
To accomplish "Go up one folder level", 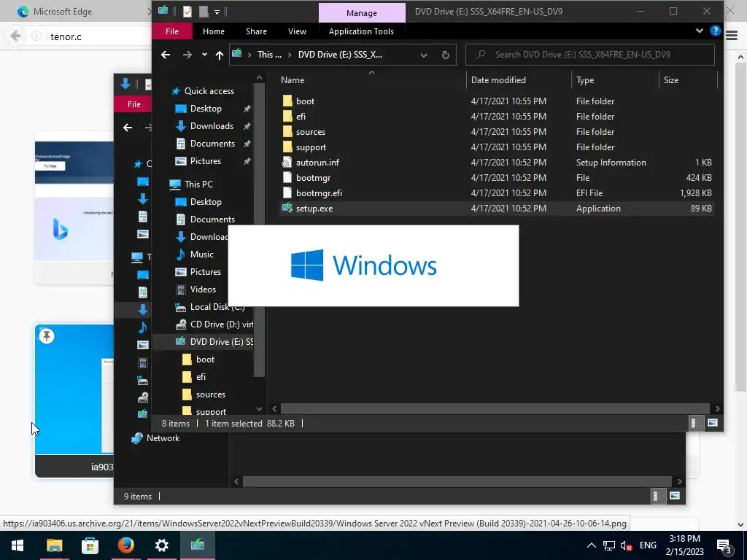I will pos(219,55).
